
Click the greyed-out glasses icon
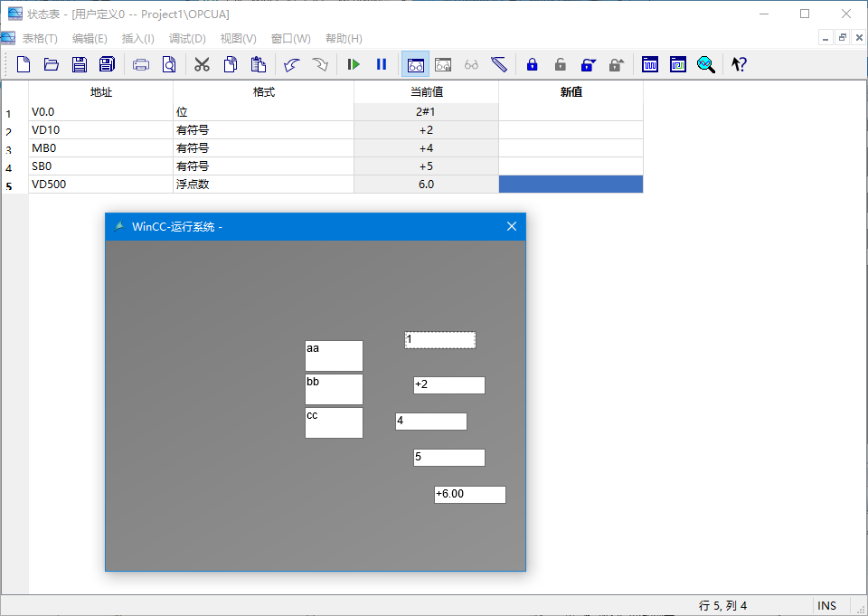coord(471,64)
